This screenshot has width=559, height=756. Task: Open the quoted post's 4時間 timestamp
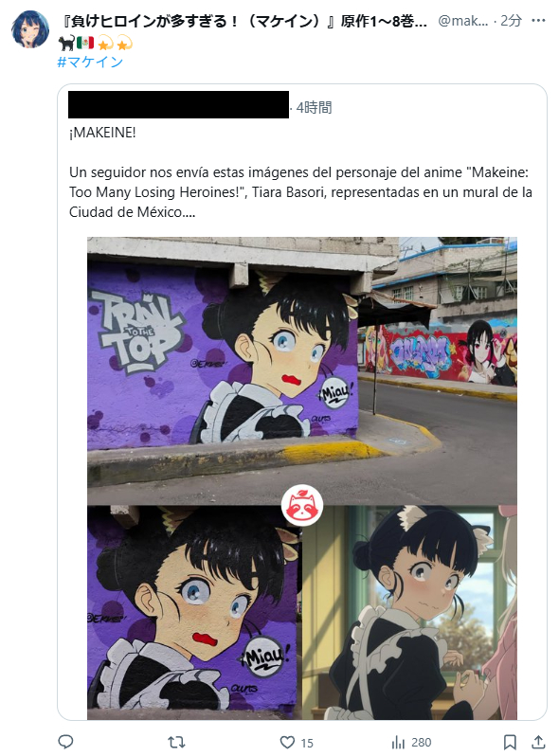tap(314, 107)
